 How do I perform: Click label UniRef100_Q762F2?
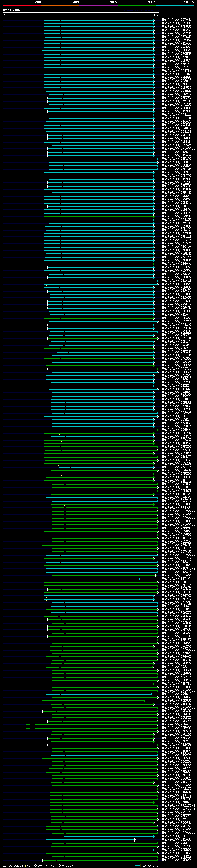tap(177, 599)
